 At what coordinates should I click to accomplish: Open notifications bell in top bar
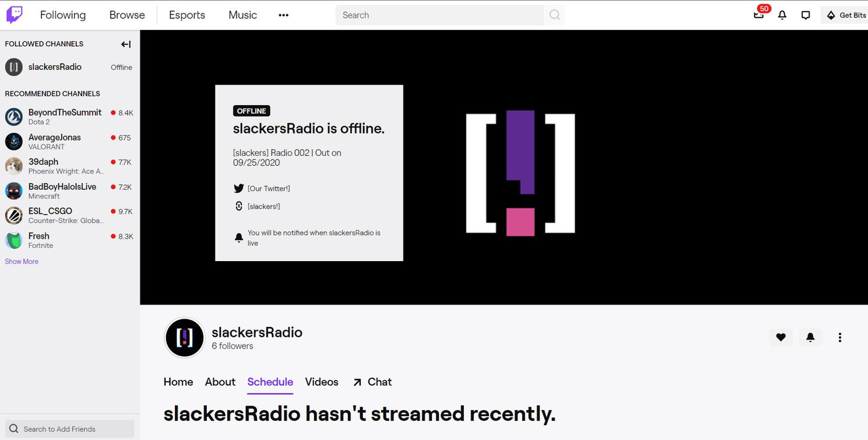pyautogui.click(x=783, y=15)
